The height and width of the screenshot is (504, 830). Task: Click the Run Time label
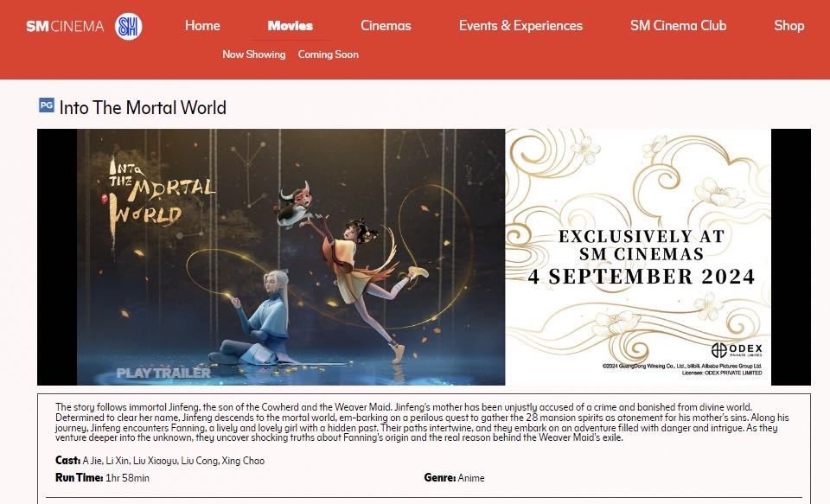coord(79,477)
